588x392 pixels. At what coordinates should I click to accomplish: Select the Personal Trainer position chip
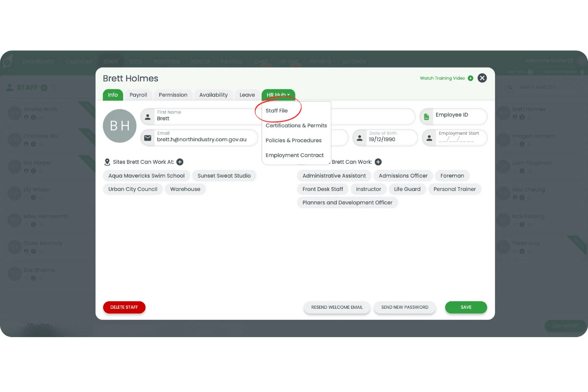click(x=455, y=189)
